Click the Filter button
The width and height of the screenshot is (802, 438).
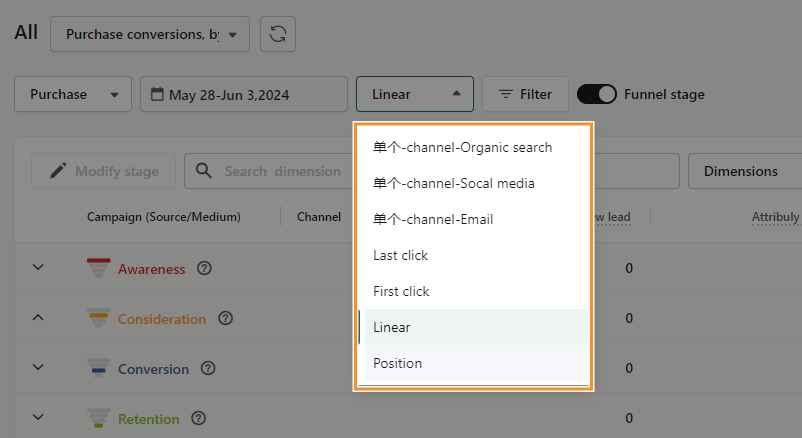click(525, 94)
